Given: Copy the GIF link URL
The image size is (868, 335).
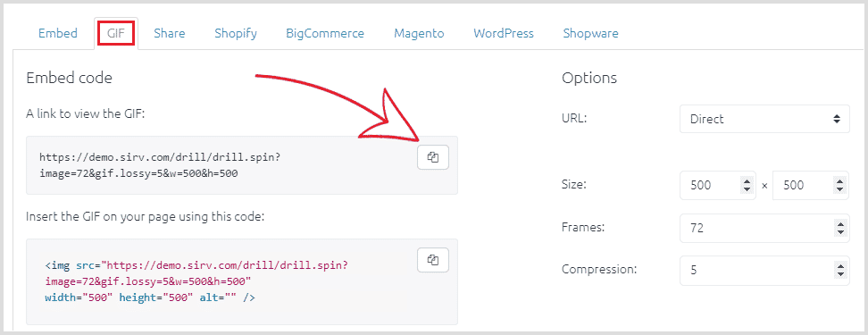Looking at the screenshot, I should (x=433, y=158).
